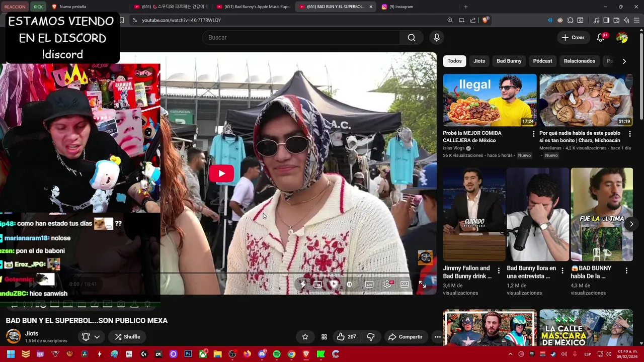Switch to theater mode in player

(x=405, y=284)
